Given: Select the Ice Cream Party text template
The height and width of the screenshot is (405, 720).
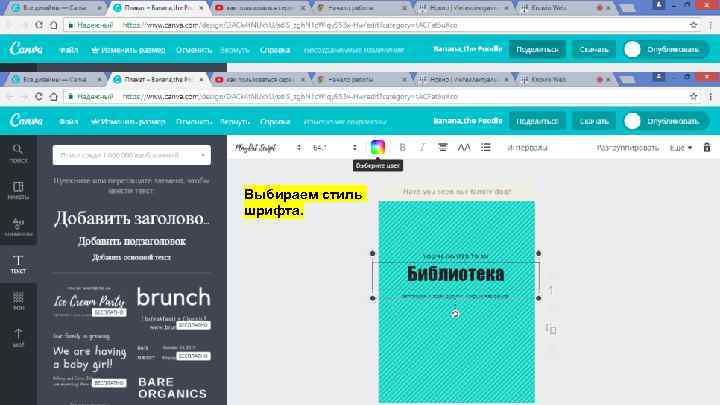Looking at the screenshot, I should point(89,301).
